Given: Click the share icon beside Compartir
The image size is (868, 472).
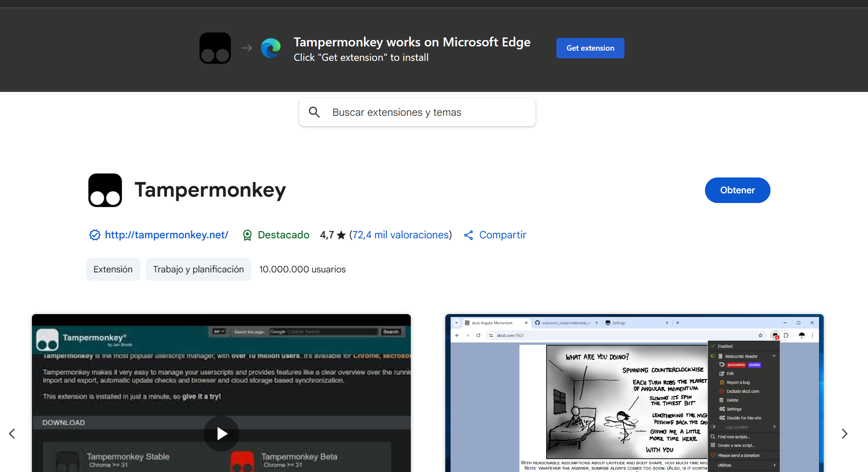Looking at the screenshot, I should (468, 235).
